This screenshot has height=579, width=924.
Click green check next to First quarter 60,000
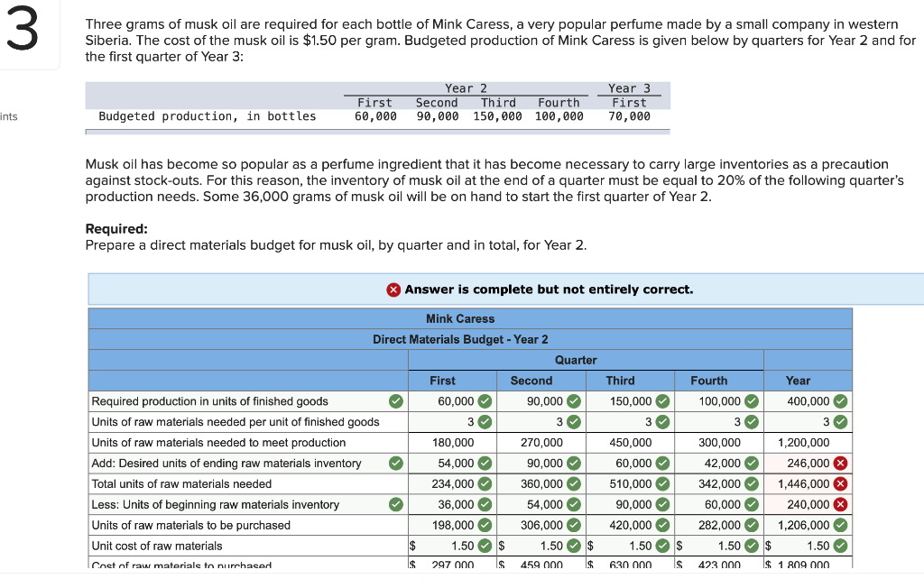pos(485,401)
